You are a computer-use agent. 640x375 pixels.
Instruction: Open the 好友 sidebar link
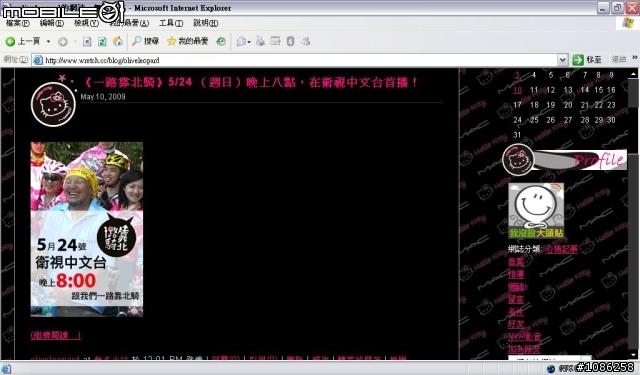pyautogui.click(x=516, y=324)
